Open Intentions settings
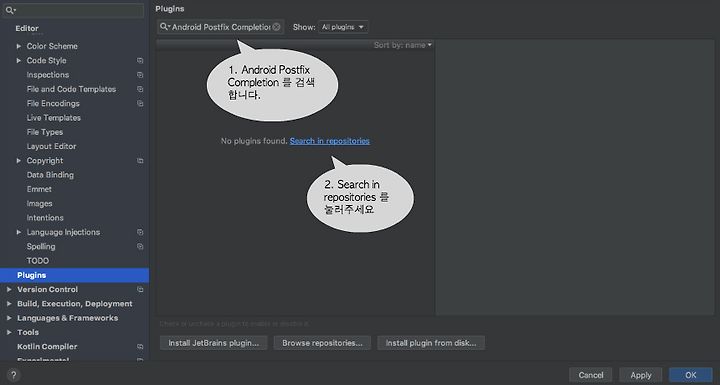720x385 pixels. point(45,218)
